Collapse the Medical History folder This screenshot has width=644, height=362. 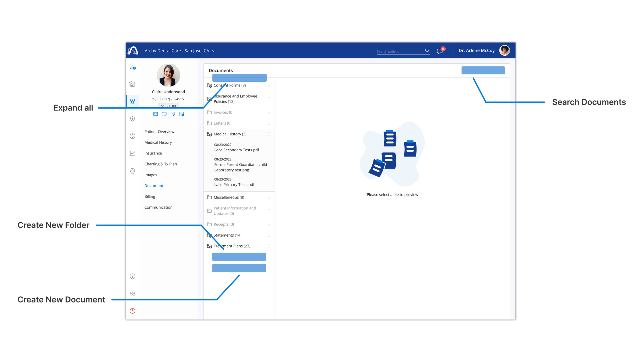coord(230,134)
